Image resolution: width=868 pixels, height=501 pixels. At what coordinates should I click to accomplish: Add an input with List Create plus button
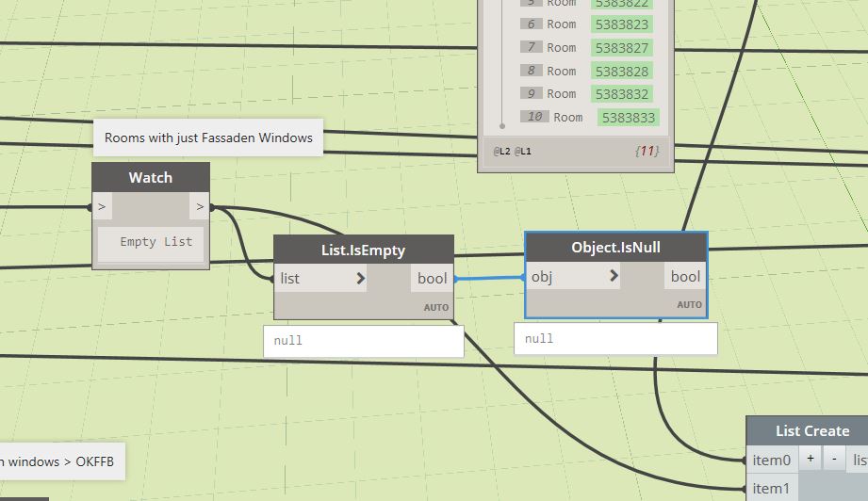tap(811, 459)
